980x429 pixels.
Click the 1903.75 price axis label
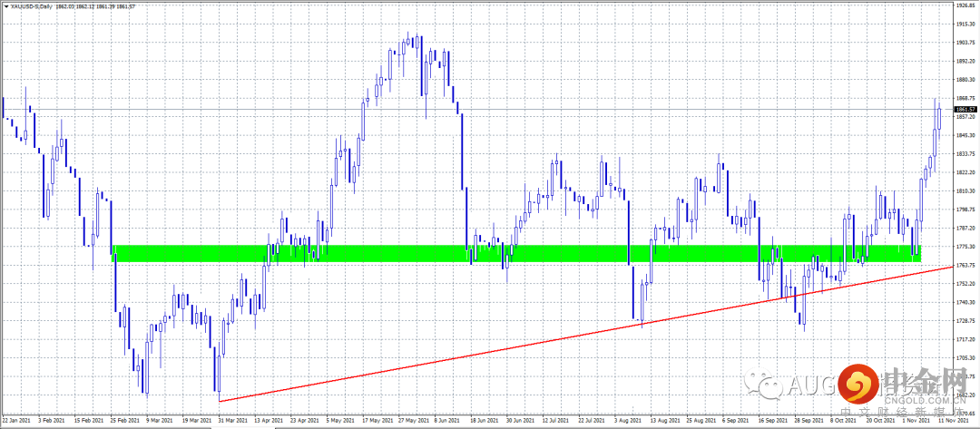[x=966, y=43]
